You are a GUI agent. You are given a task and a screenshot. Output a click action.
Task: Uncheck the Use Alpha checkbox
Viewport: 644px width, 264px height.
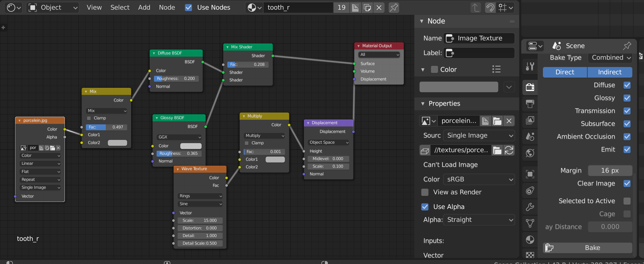pos(425,207)
